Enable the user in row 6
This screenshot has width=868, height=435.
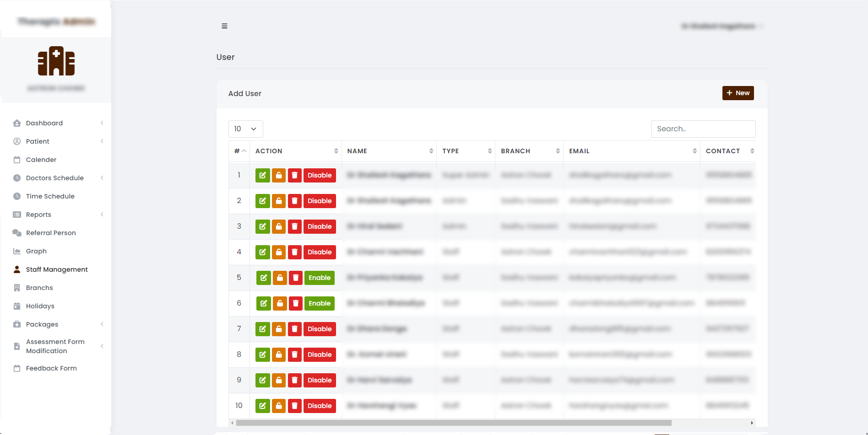(x=319, y=303)
